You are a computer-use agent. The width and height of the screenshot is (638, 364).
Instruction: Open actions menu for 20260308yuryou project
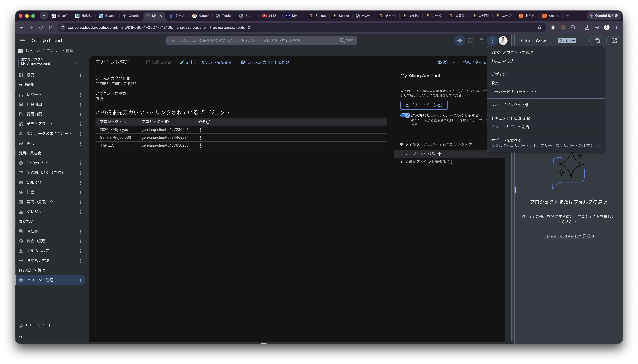coord(200,130)
